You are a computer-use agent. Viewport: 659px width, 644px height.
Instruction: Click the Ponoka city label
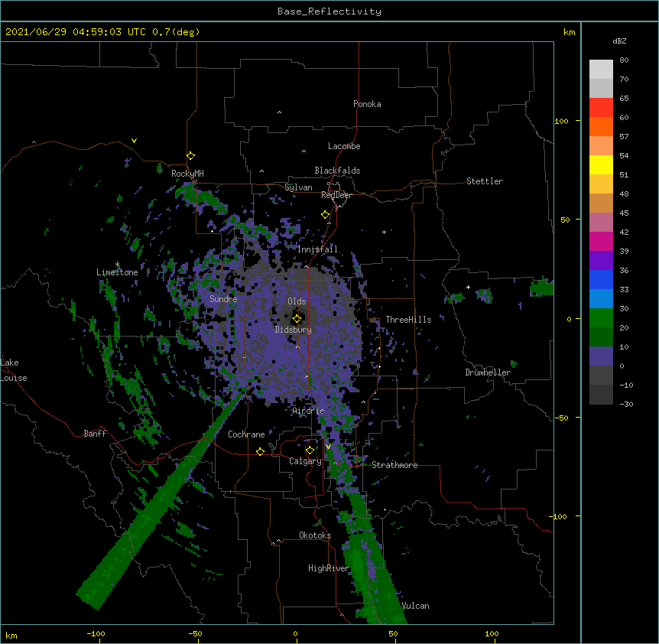tap(367, 104)
